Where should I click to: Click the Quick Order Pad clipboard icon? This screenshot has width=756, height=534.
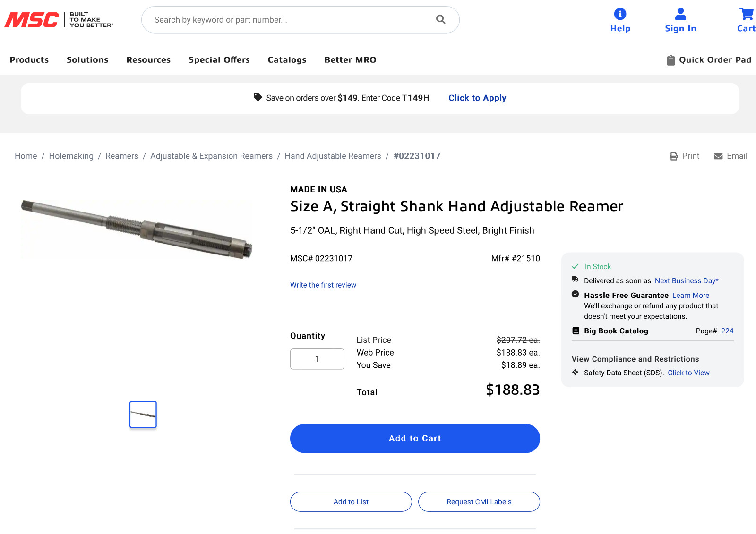[670, 60]
